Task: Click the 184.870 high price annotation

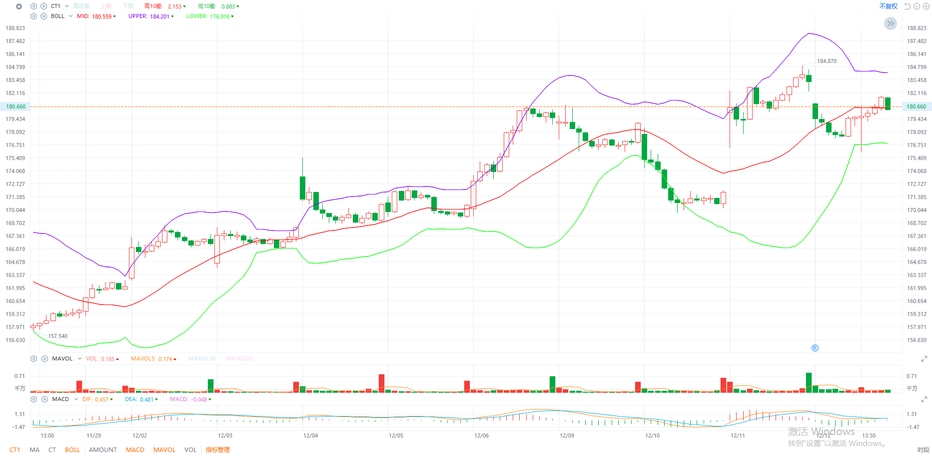Action: (827, 61)
